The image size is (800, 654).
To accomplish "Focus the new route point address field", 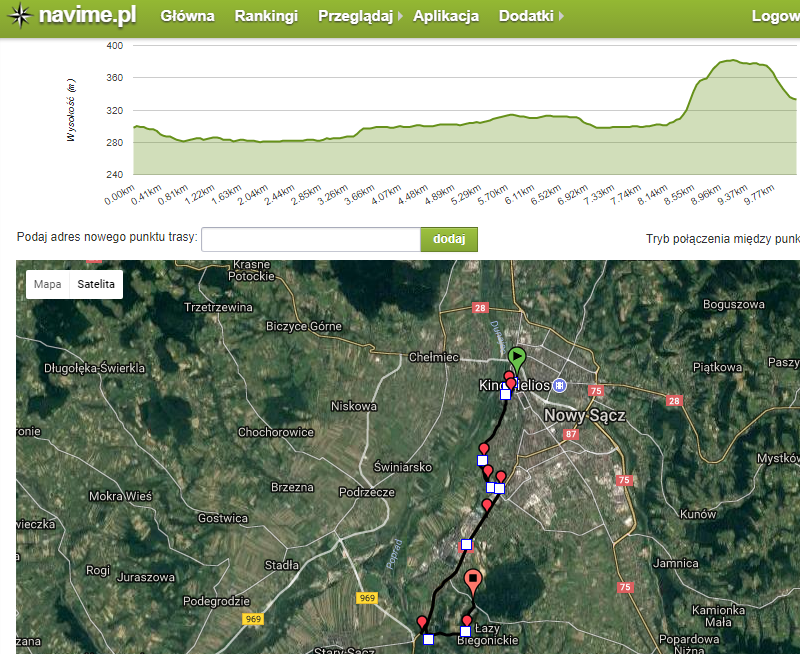I will click(310, 239).
